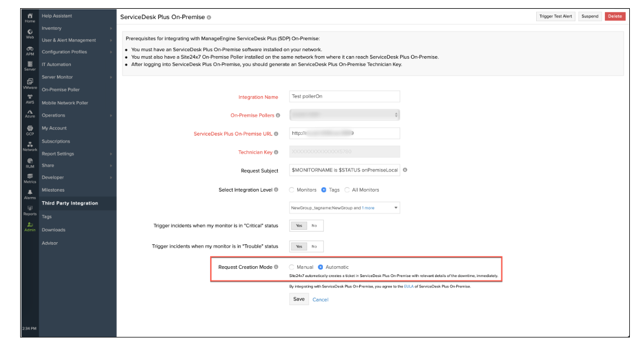Click info icon next to Request Subject

[405, 170]
